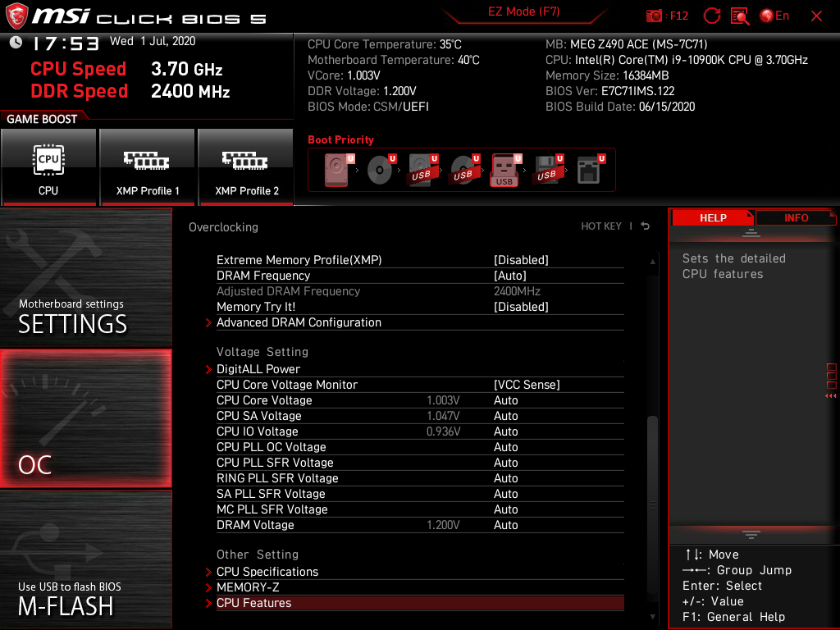Select CPU PLL SFR Voltage row
This screenshot has height=630, width=840.
pos(420,463)
